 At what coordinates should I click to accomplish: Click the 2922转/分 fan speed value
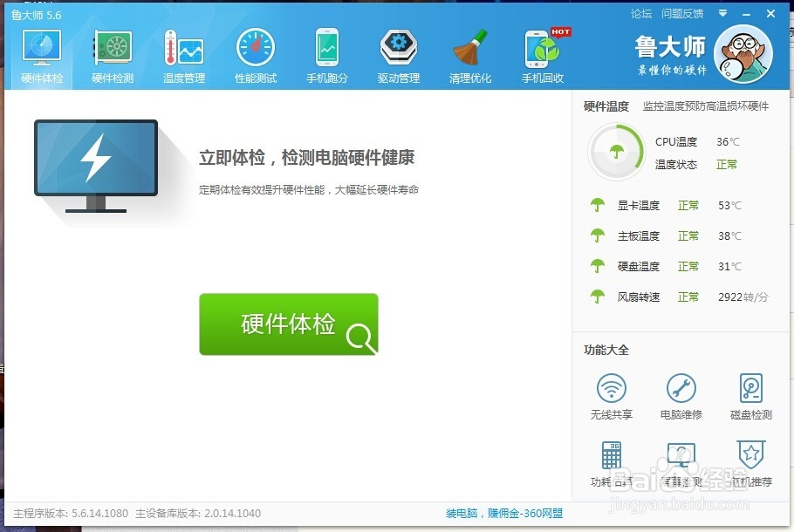pos(743,297)
